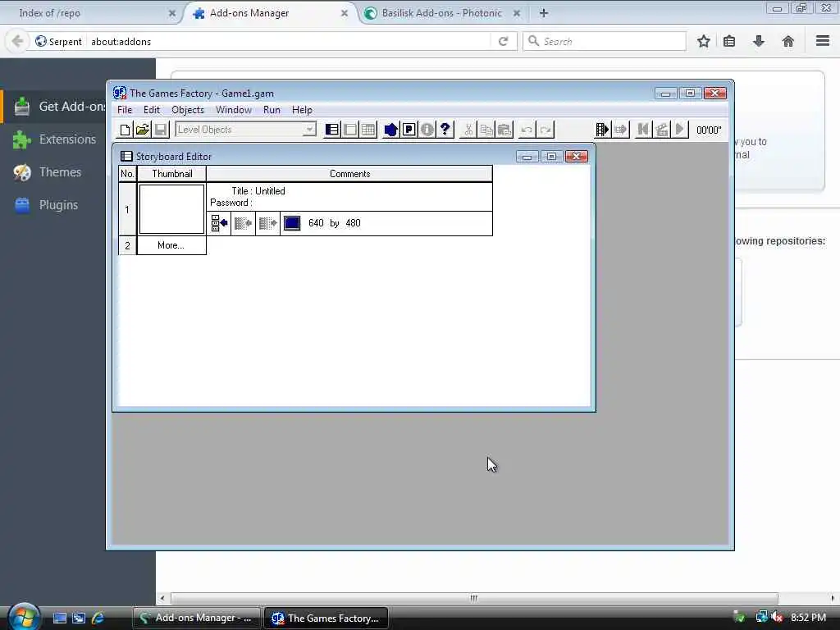Screen dimensions: 840x630
Task: Click the Internet Explorer quick launch icon
Action: [98, 618]
